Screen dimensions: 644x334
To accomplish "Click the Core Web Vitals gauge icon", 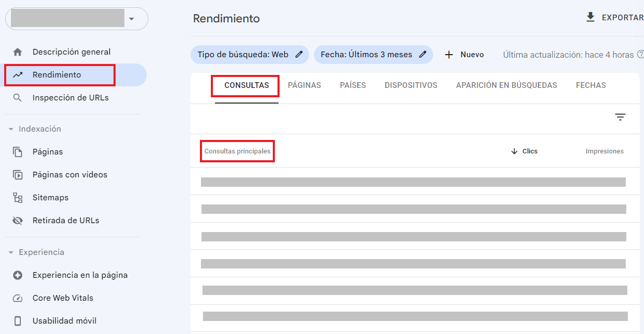I will point(18,298).
